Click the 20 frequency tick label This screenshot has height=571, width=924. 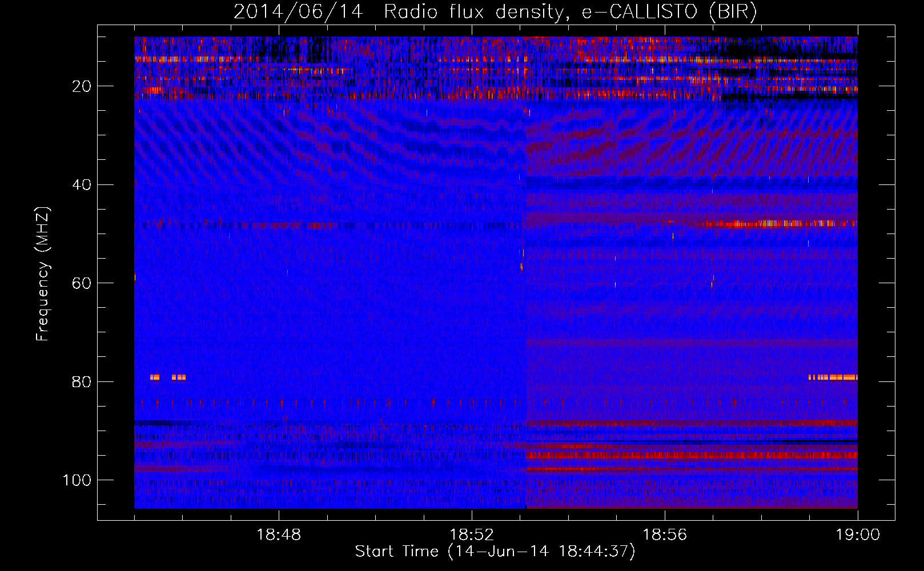(x=82, y=87)
